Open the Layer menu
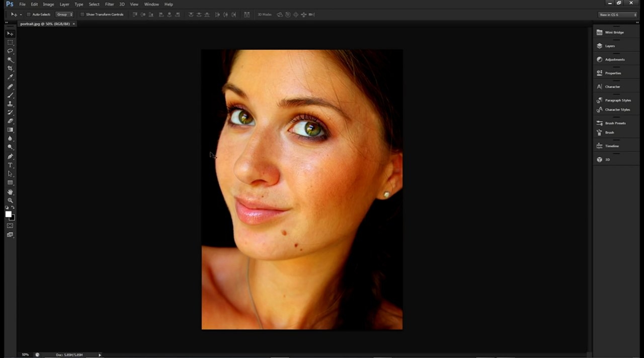The height and width of the screenshot is (358, 644). tap(64, 4)
